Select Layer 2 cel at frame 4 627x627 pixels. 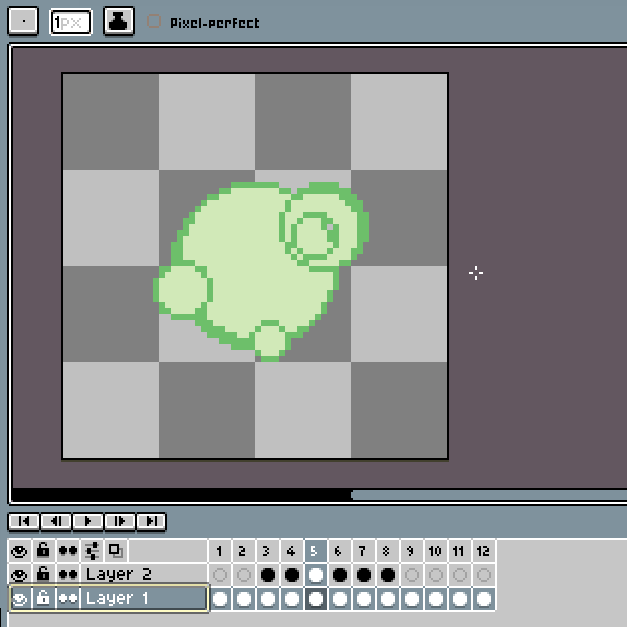tap(292, 575)
